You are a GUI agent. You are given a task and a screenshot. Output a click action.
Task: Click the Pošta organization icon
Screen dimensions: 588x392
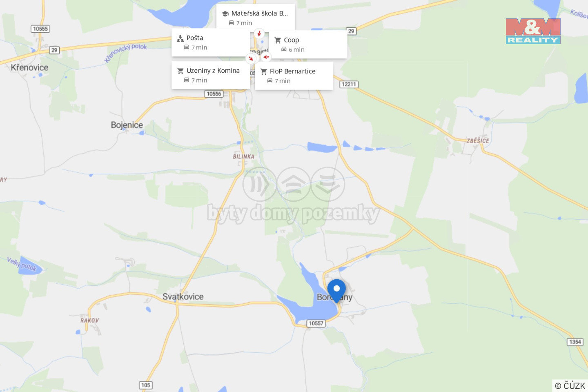(180, 38)
